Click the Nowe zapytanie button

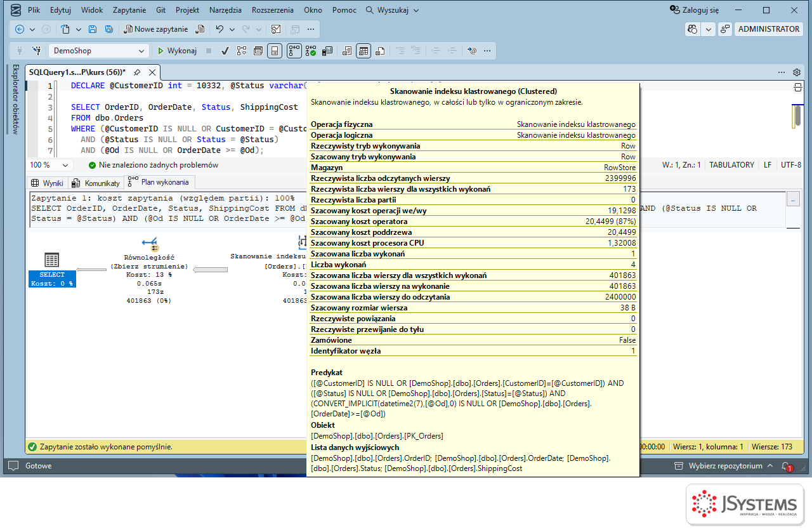156,29
